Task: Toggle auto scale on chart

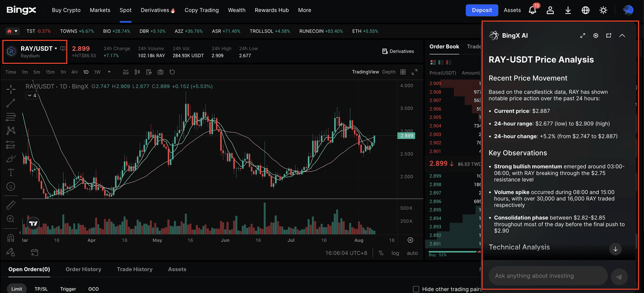Action: (x=412, y=253)
